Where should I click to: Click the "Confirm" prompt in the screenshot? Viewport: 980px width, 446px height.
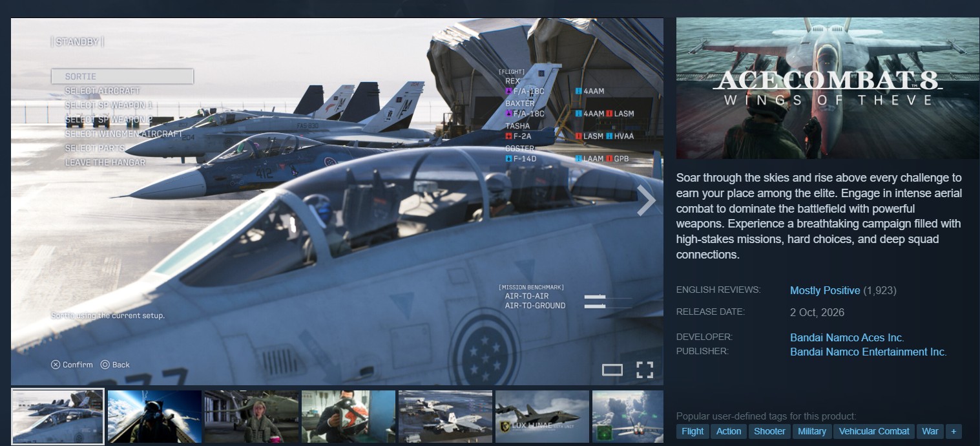[x=72, y=365]
